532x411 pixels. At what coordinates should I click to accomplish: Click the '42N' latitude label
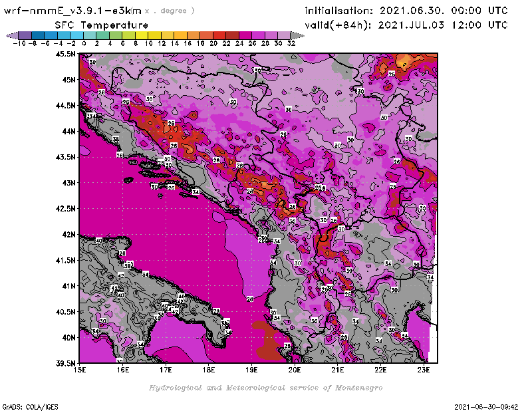pos(68,235)
